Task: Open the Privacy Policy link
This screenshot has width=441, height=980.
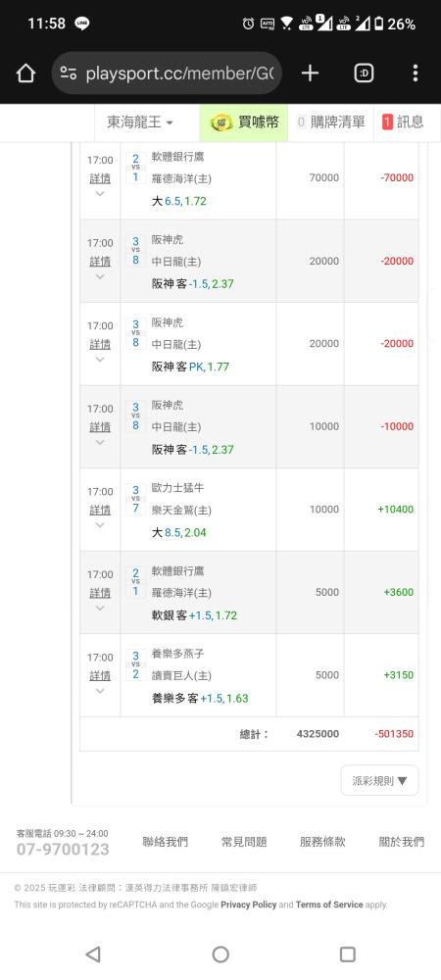Action: [x=249, y=905]
